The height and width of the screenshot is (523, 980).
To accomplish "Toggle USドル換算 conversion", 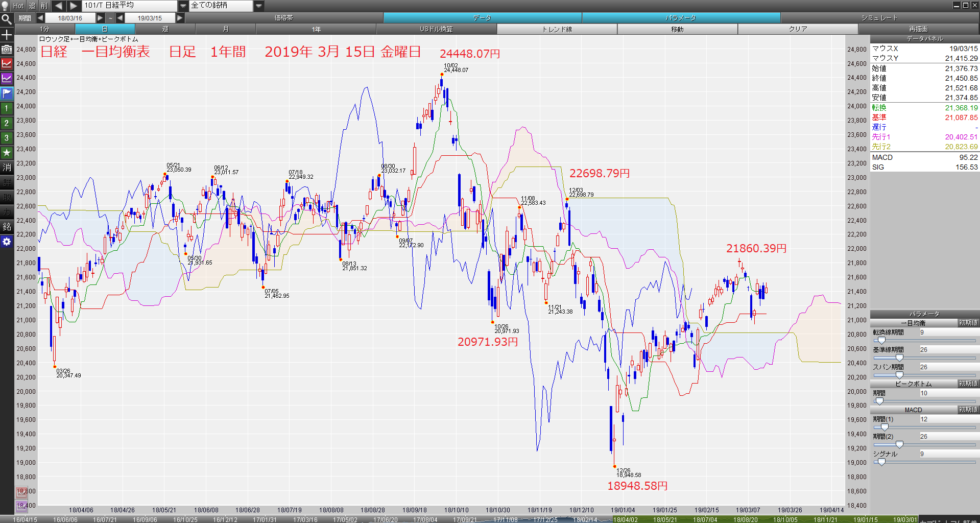I will (437, 29).
